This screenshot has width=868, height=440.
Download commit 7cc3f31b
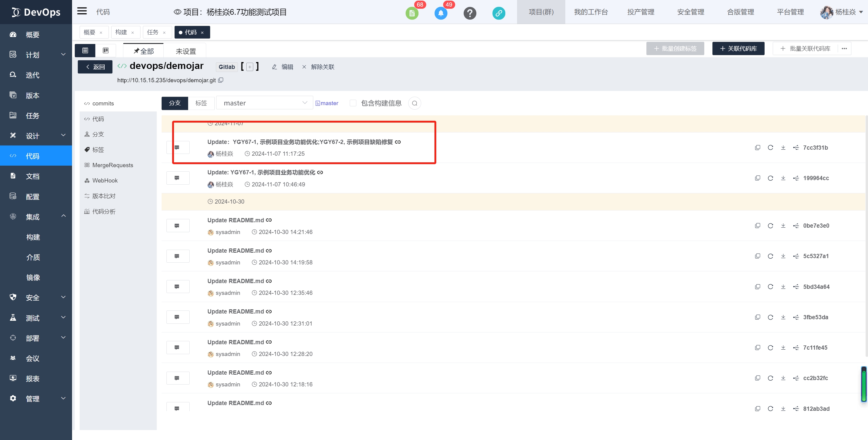(x=783, y=148)
